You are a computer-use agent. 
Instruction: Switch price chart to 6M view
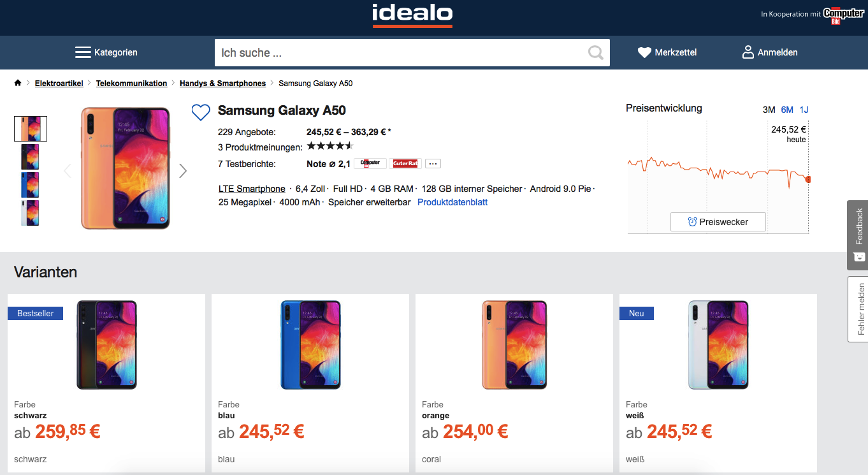pos(786,110)
